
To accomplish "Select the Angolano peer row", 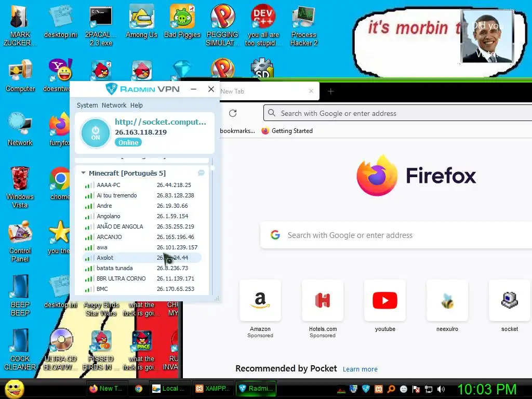I will click(x=142, y=216).
